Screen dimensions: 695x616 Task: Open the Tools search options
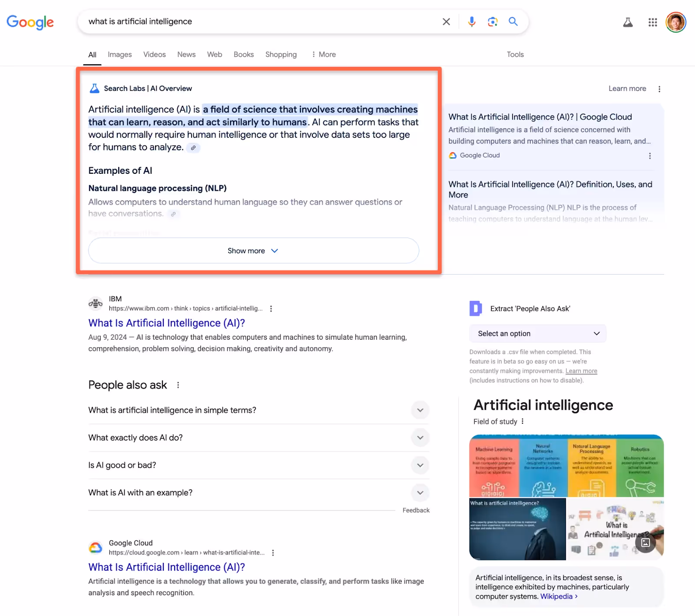[x=515, y=54]
